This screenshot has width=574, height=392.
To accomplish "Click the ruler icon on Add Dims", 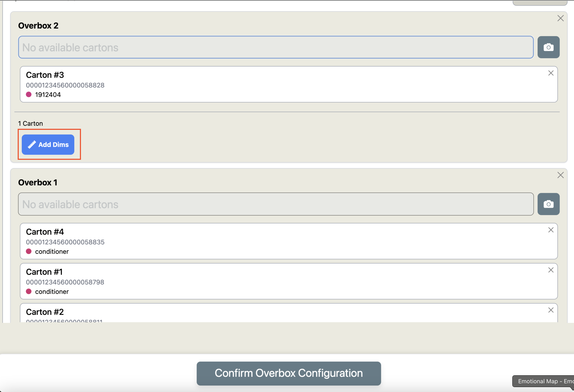I will coord(32,145).
